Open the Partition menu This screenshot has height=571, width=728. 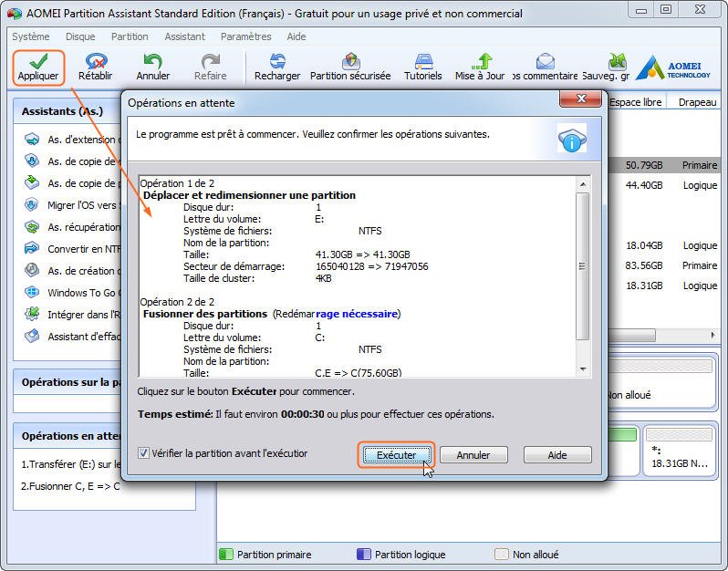tap(130, 36)
